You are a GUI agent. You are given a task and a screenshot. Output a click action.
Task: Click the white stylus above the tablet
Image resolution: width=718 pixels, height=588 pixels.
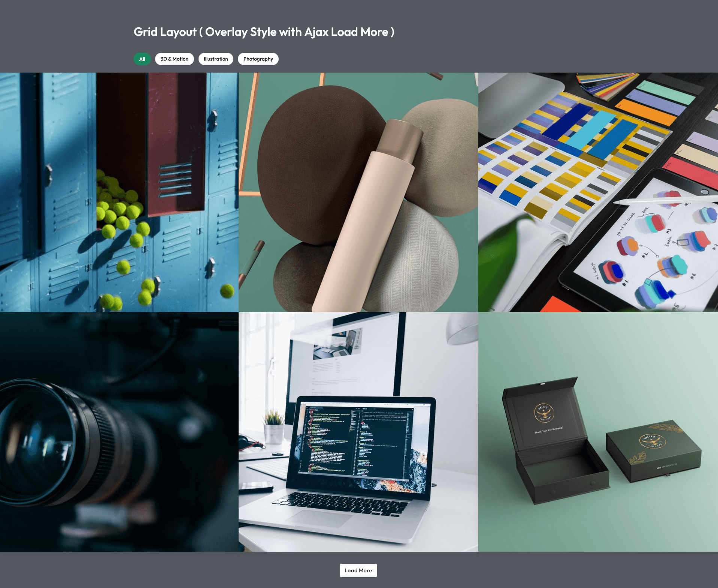click(665, 199)
